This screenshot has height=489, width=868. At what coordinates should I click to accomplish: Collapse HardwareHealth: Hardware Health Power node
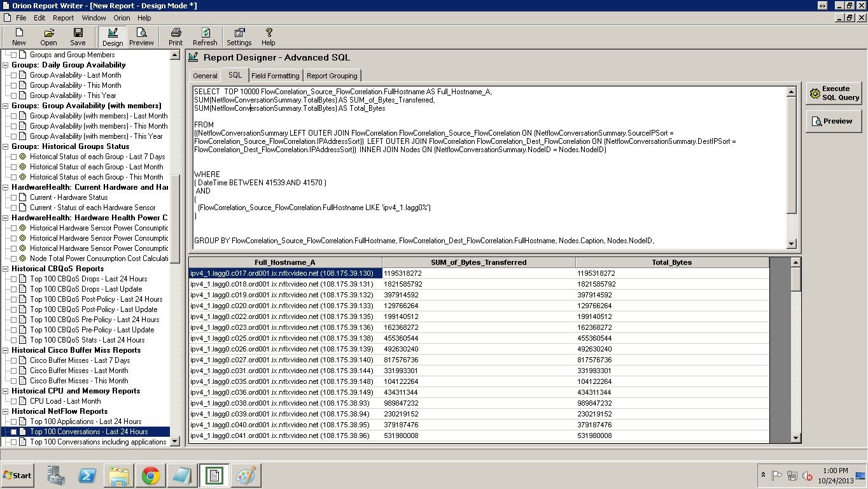tap(6, 218)
